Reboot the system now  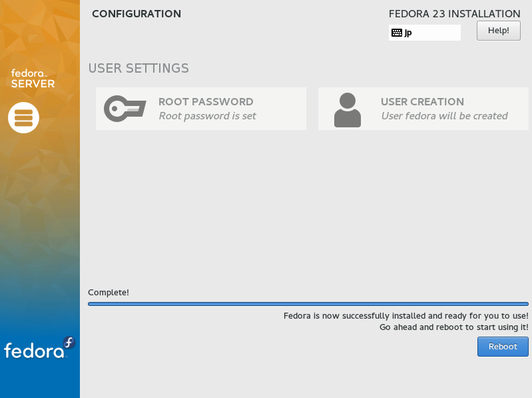[x=503, y=347]
